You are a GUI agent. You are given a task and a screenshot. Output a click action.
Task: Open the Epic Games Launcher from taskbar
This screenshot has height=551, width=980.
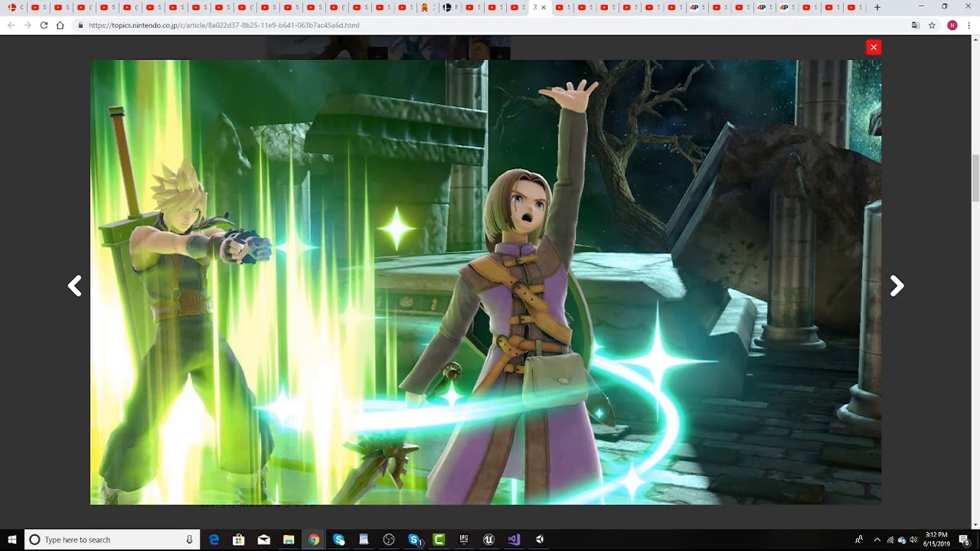463,540
